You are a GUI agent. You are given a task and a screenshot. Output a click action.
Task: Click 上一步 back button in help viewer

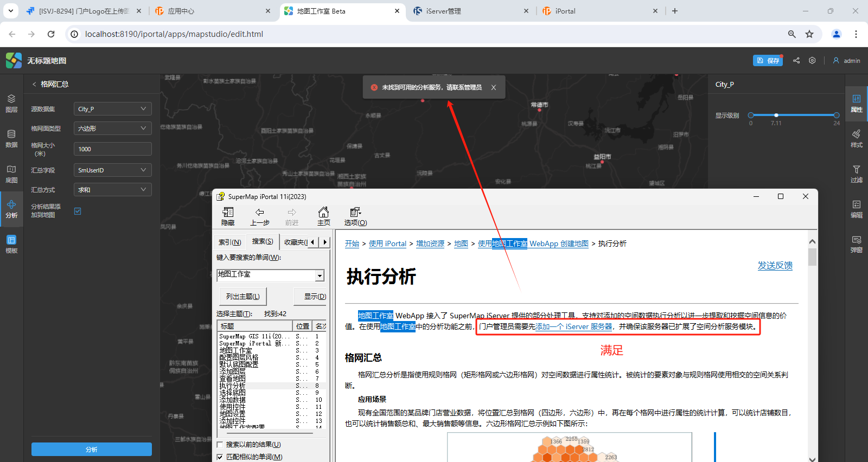click(x=260, y=216)
